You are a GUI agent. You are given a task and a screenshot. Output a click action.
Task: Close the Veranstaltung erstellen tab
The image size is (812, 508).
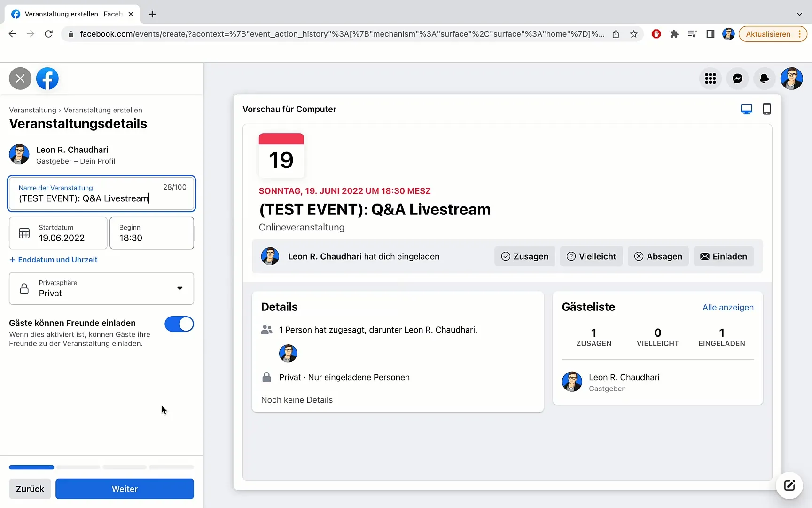pyautogui.click(x=131, y=14)
